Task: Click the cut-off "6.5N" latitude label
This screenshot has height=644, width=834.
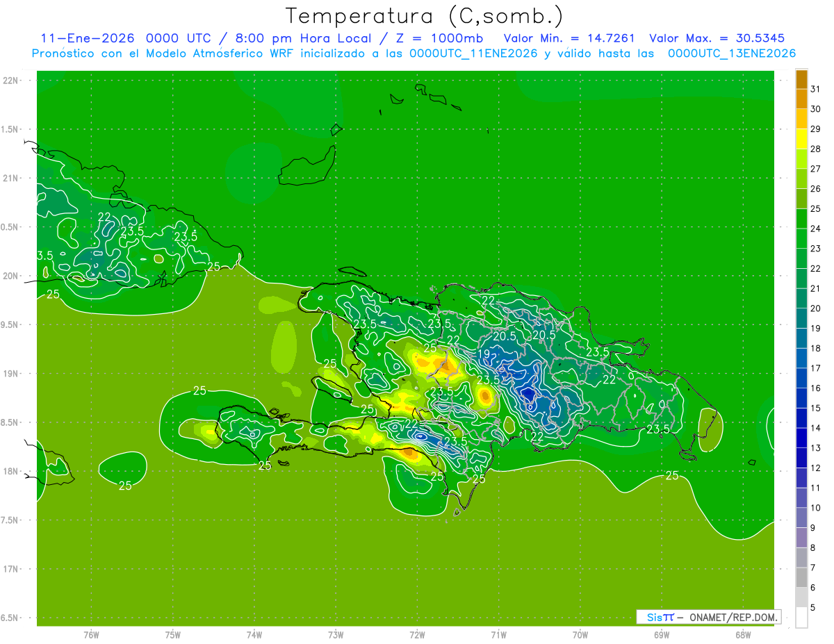Action: click(10, 618)
